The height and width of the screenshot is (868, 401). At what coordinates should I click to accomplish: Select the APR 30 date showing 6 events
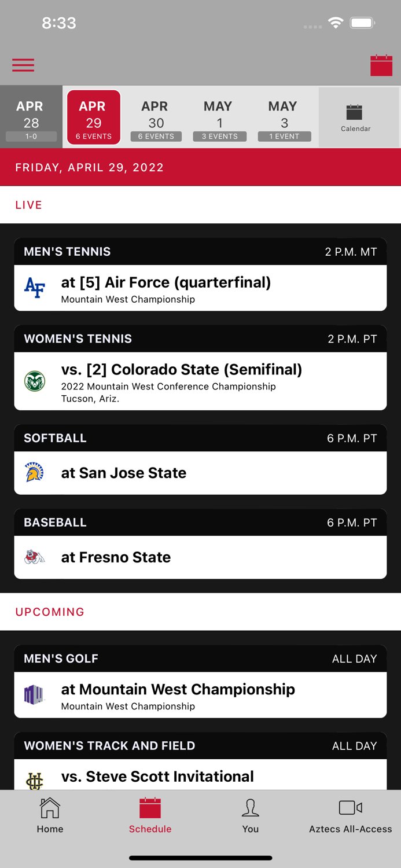pyautogui.click(x=154, y=117)
